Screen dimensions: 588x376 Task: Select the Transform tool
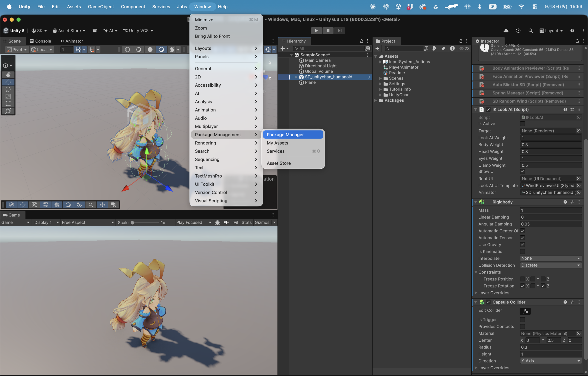8,111
